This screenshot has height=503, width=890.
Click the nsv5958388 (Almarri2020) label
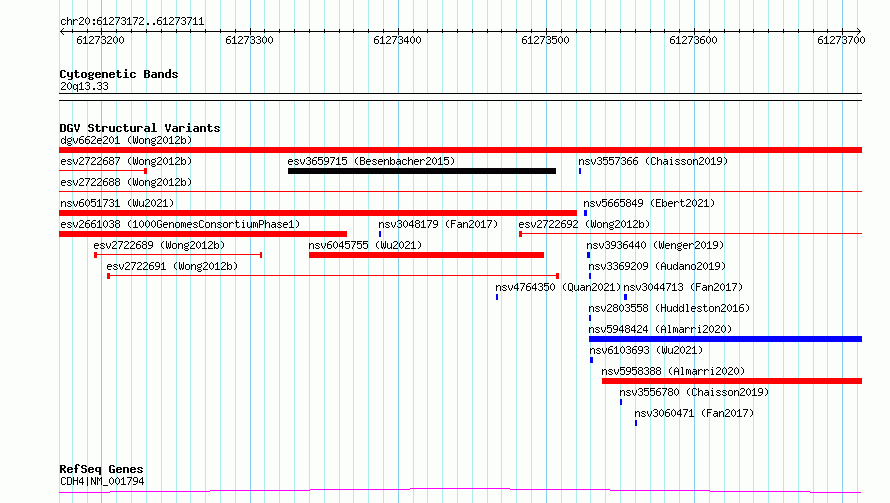pyautogui.click(x=673, y=371)
